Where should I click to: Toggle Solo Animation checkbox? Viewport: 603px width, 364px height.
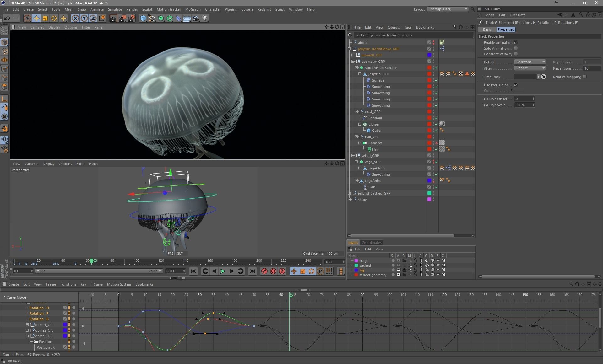point(516,48)
